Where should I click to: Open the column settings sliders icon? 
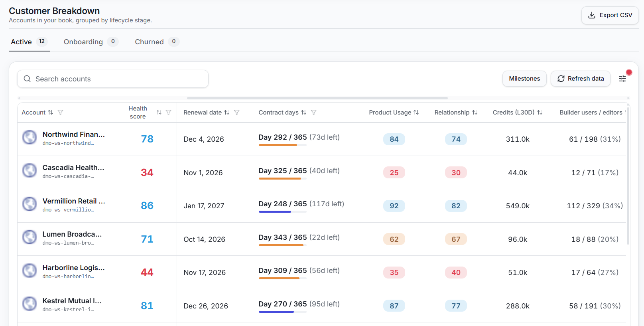[622, 79]
